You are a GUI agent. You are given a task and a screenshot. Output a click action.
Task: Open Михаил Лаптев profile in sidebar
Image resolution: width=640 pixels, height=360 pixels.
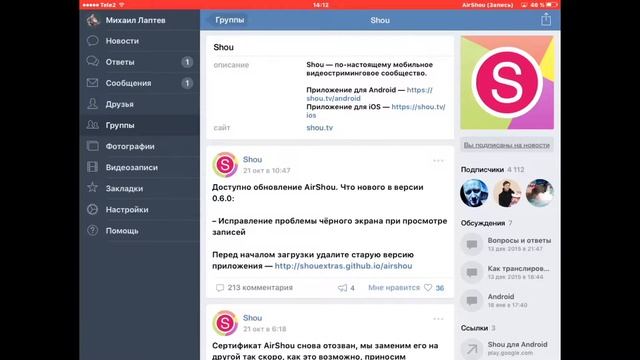(140, 20)
